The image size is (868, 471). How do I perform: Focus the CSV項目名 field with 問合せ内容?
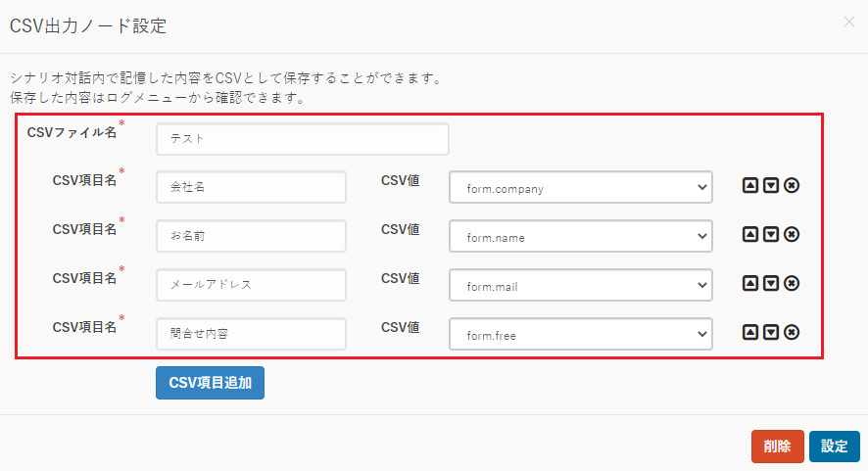click(252, 334)
